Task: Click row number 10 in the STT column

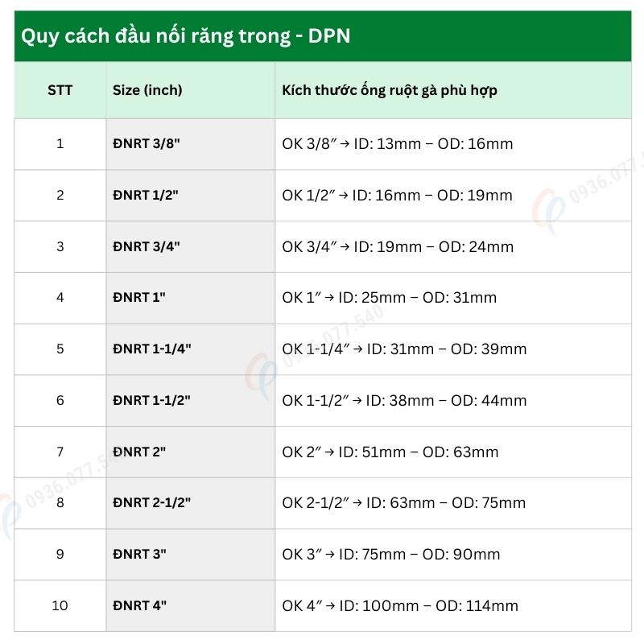Action: tap(60, 605)
